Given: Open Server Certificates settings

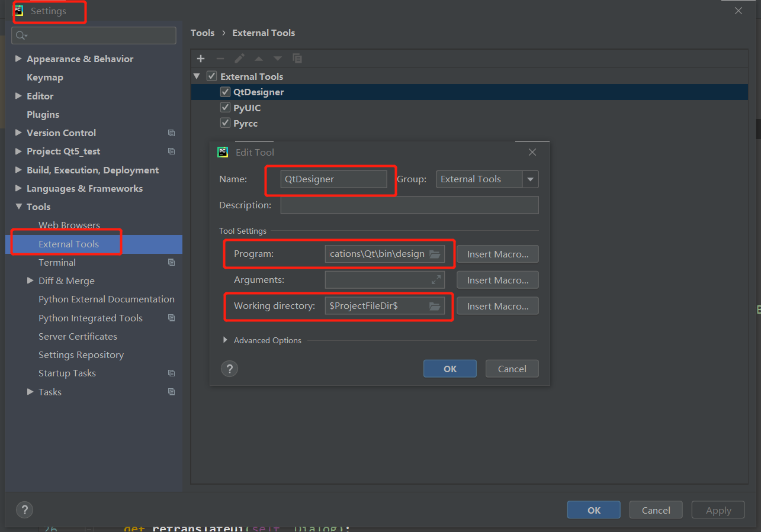Looking at the screenshot, I should coord(78,336).
